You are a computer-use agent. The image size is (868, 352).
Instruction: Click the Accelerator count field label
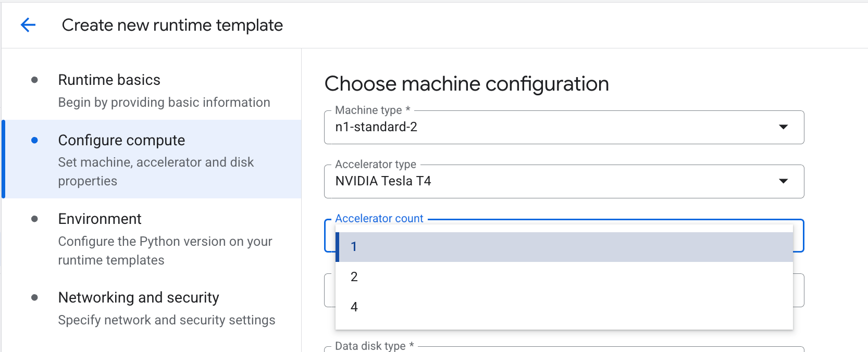[x=379, y=219]
